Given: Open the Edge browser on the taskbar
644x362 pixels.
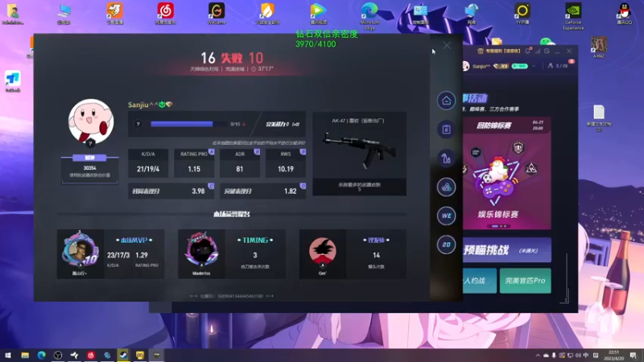Looking at the screenshot, I should [42, 355].
